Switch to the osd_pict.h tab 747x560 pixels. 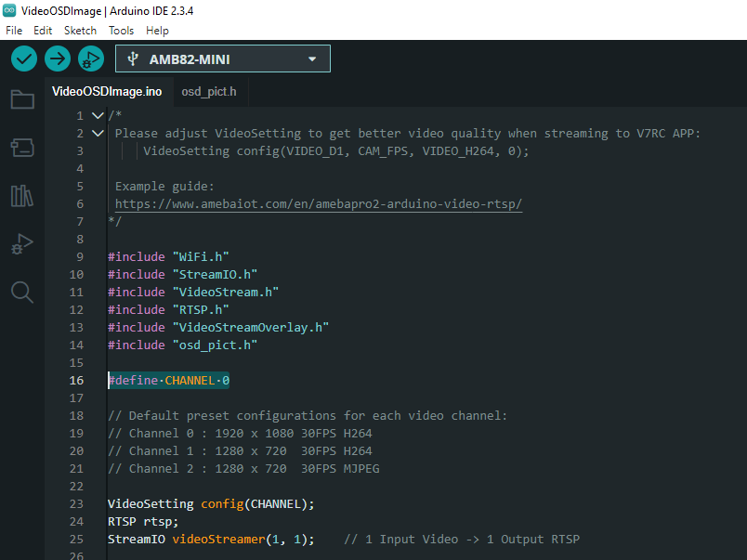tap(208, 92)
